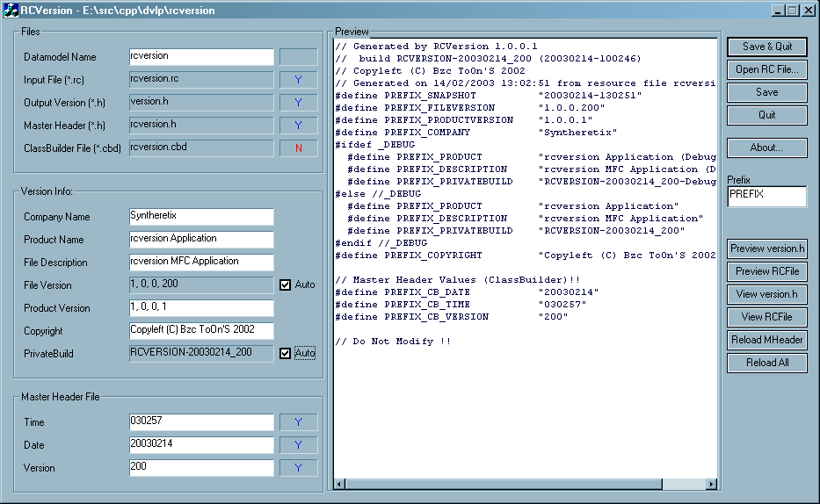Click the Output Version field version.h

[201, 103]
